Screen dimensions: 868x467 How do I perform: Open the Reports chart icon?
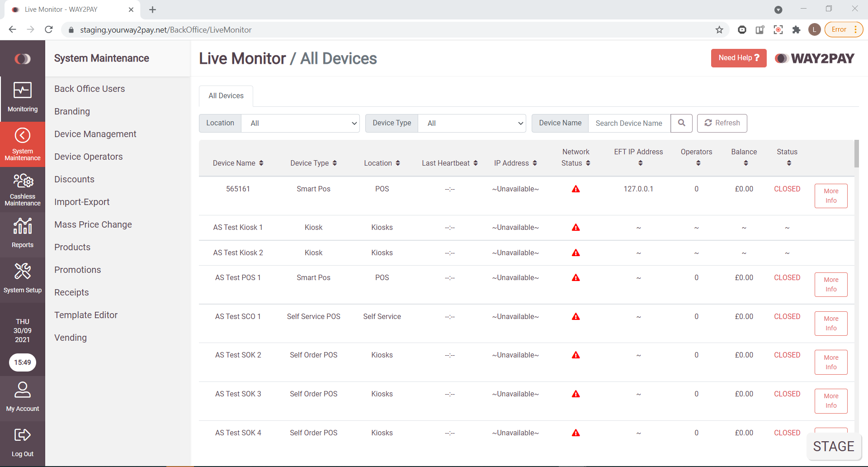[x=23, y=226]
